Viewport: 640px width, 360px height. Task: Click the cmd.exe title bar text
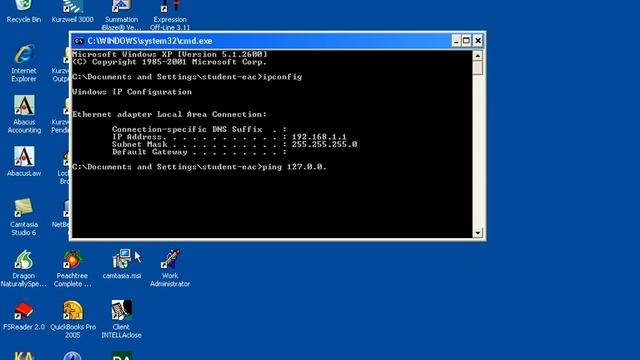pyautogui.click(x=150, y=41)
